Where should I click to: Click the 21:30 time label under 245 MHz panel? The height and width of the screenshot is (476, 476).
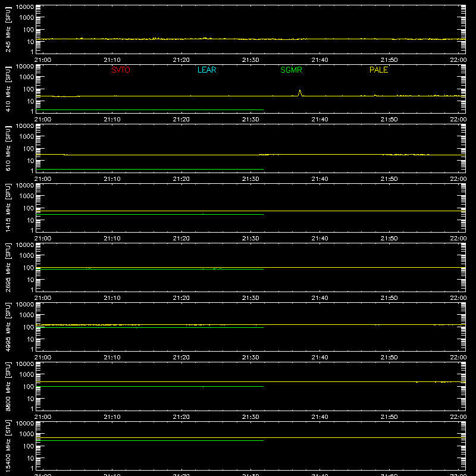(250, 60)
